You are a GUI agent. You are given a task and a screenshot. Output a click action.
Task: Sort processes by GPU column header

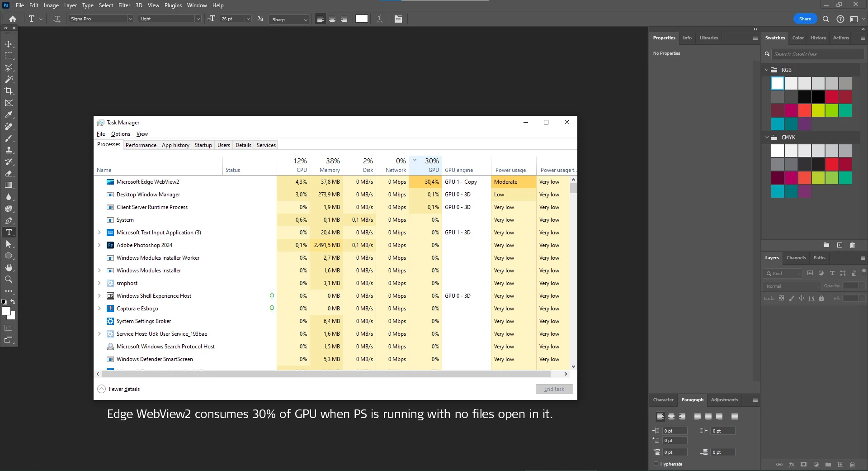[x=425, y=165]
